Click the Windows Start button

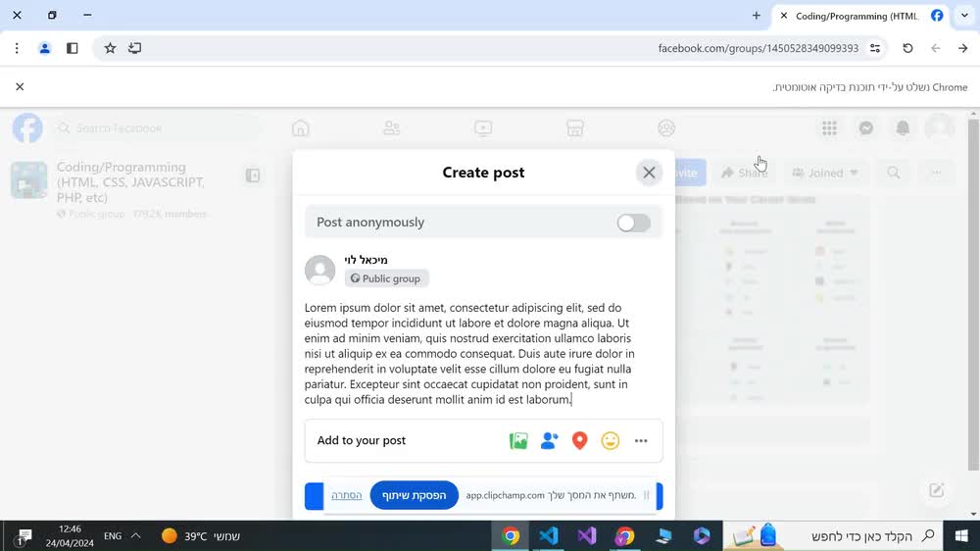(x=961, y=536)
